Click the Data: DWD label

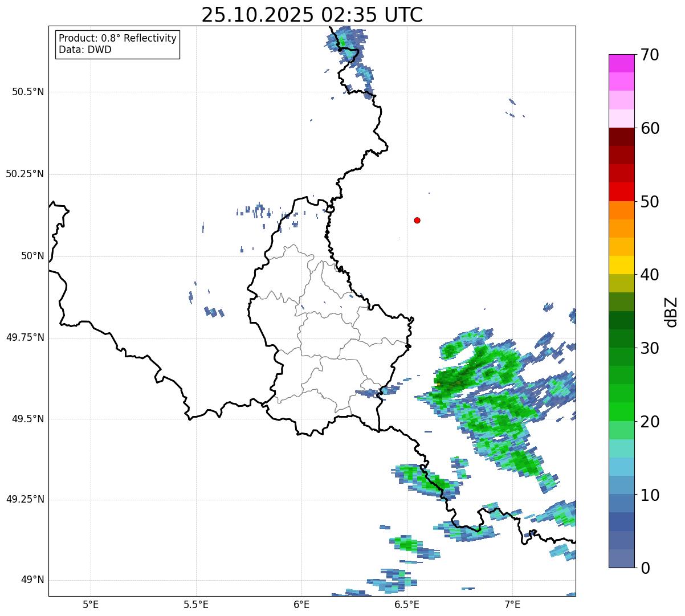[85, 50]
